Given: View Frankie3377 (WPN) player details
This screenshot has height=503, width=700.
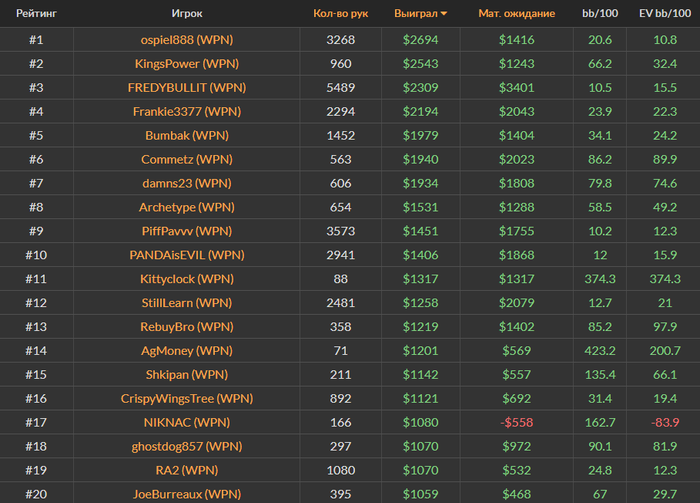Looking at the screenshot, I should (186, 112).
